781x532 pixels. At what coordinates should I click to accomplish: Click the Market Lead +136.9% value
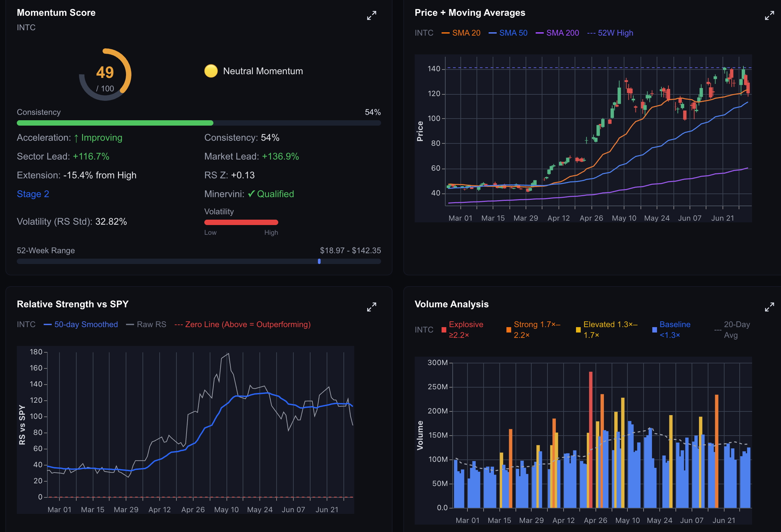click(x=281, y=157)
